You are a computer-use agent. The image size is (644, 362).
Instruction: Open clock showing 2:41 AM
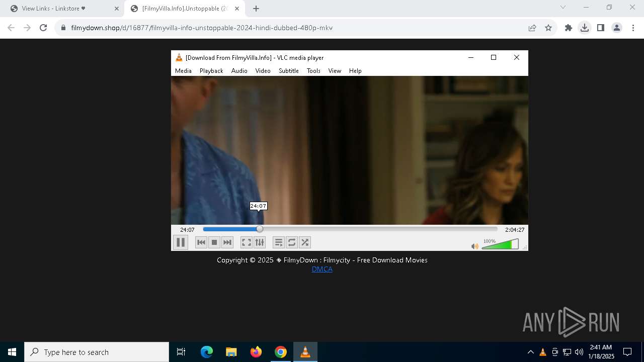[x=601, y=352]
